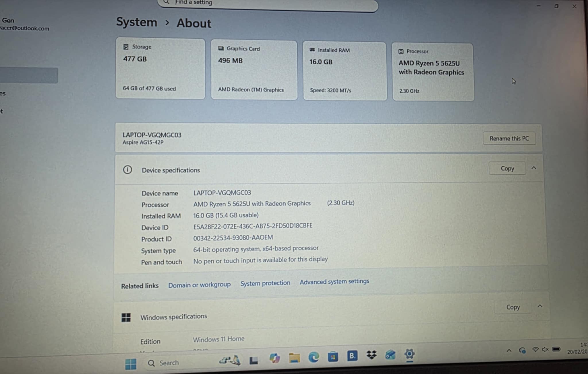Open Dropbox from taskbar
588x374 pixels.
click(372, 355)
